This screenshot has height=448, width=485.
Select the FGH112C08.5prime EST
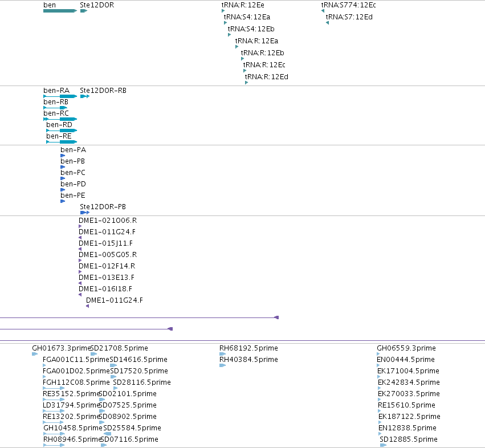coord(54,388)
